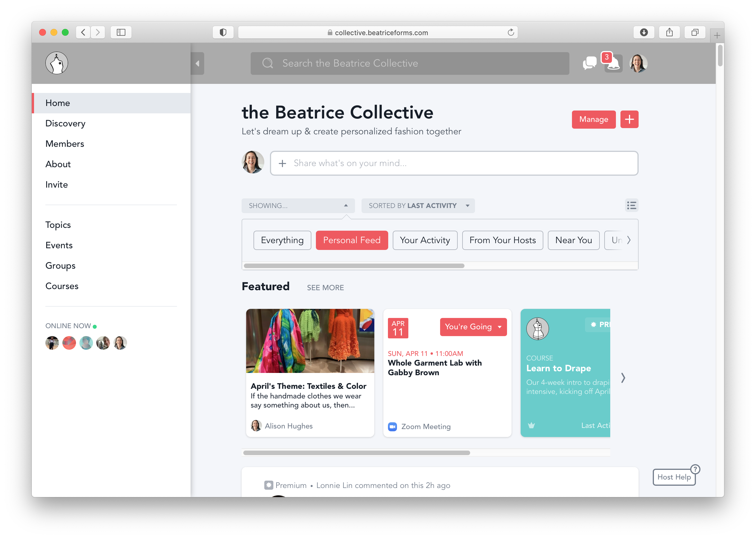The image size is (756, 539).
Task: Click the last online member avatar
Action: [120, 343]
